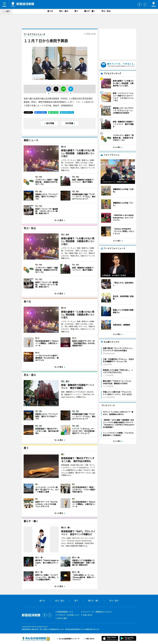
Task: Open the AREAS location pin icon
Action: (x=153, y=4)
